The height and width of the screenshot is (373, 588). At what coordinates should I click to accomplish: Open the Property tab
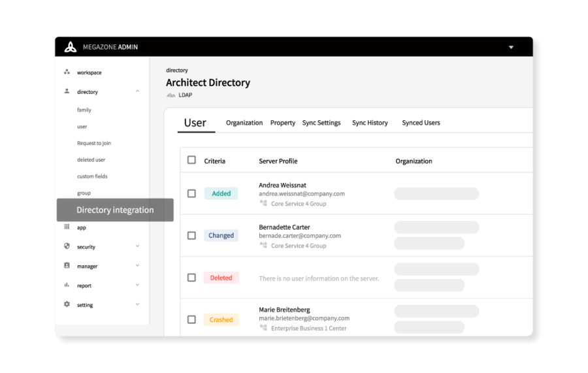coord(283,123)
